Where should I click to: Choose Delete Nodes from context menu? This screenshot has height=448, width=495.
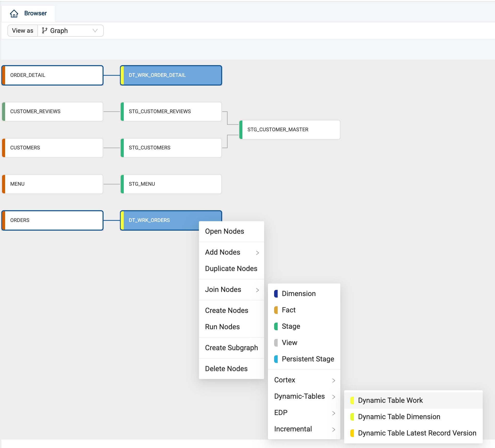coord(226,369)
